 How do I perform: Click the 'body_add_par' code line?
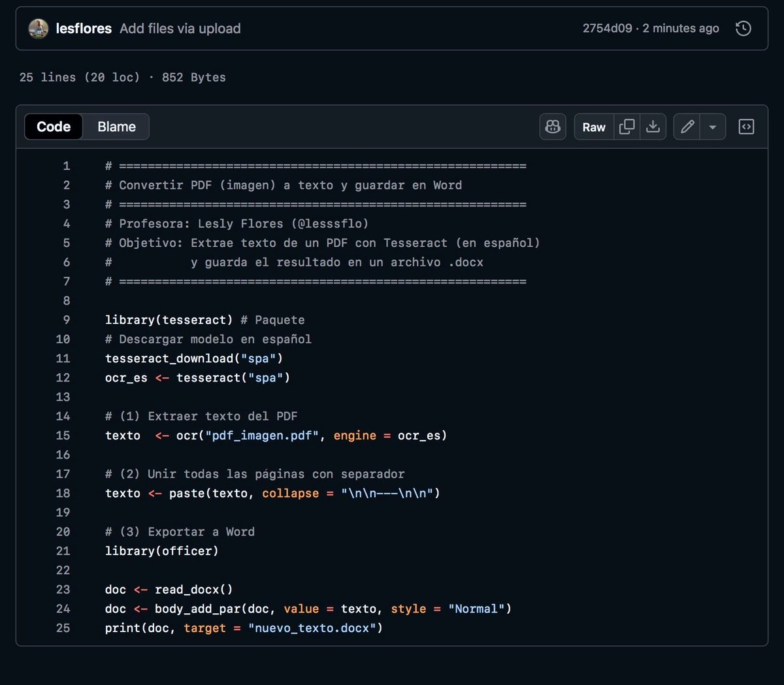point(308,609)
